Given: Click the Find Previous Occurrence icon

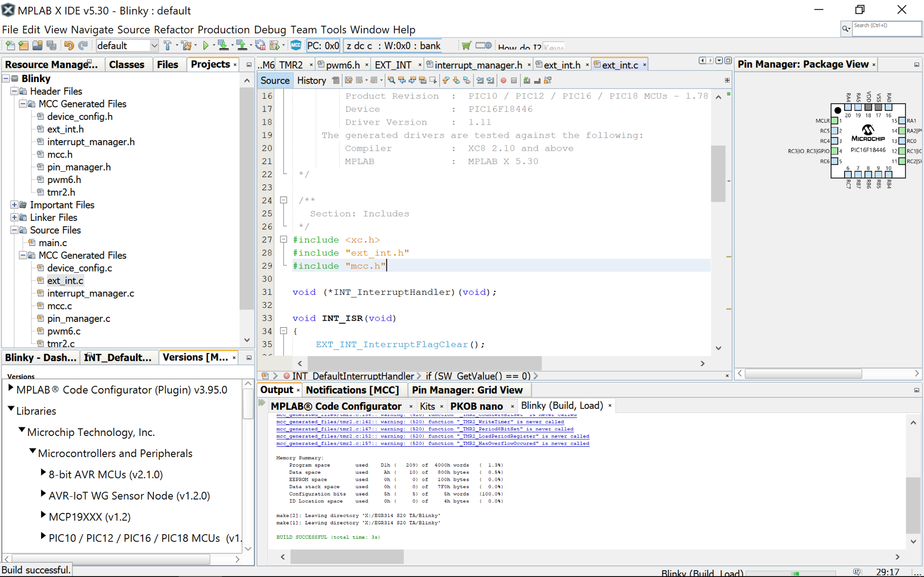Looking at the screenshot, I should (x=402, y=81).
